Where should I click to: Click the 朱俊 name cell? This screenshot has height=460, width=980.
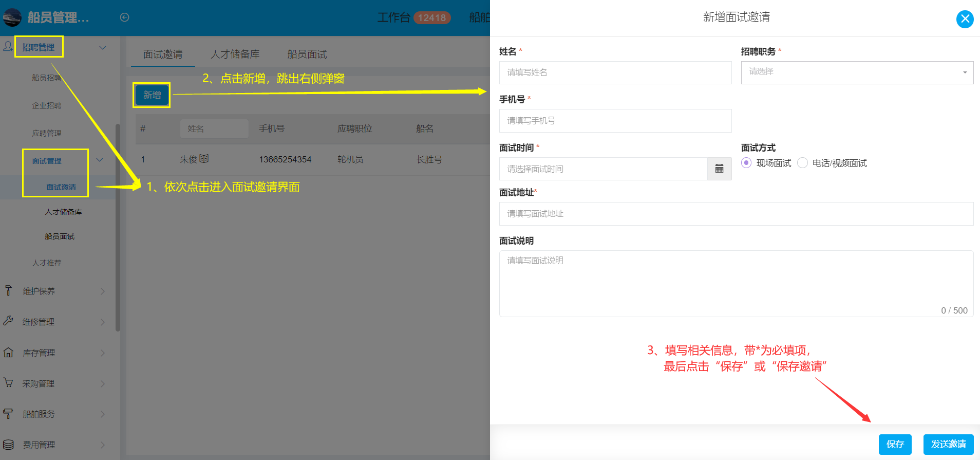[x=189, y=159]
